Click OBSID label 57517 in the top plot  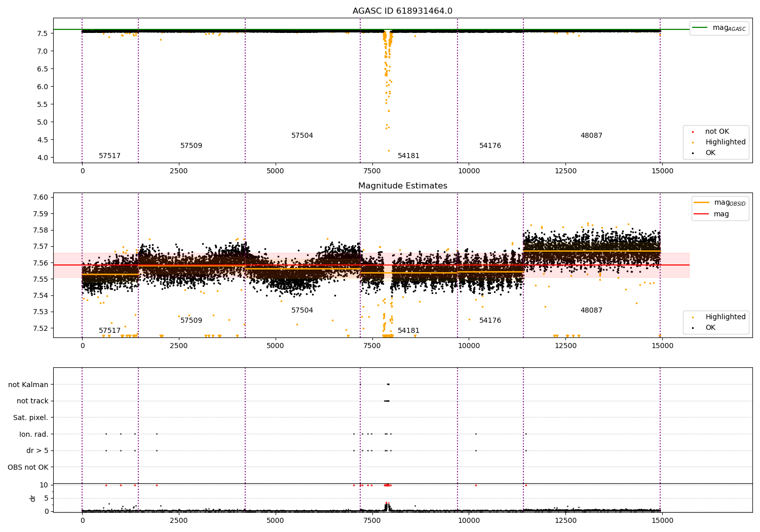coord(109,156)
